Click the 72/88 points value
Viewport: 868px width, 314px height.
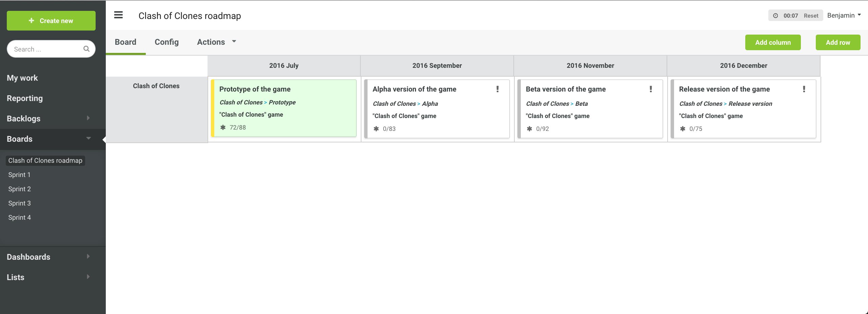point(238,127)
